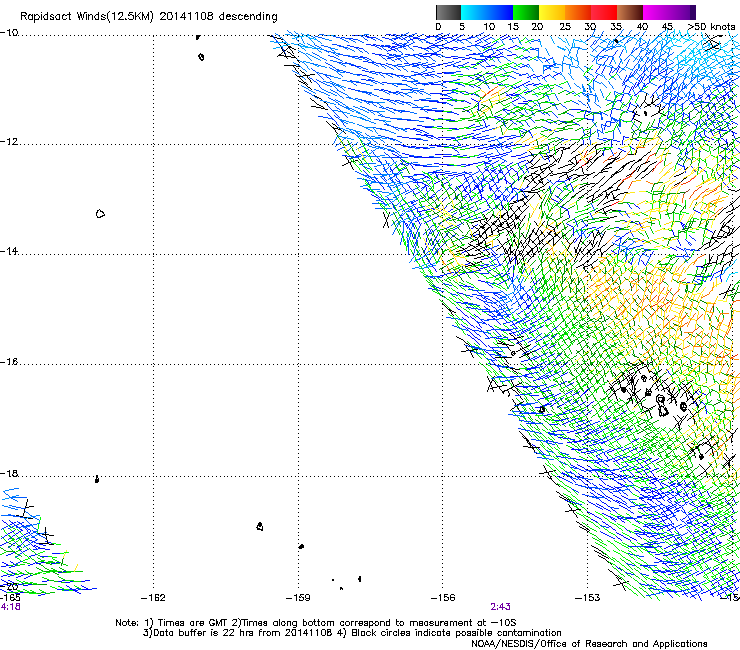Click the note line 'Data buffer is 22 hrs'

(204, 633)
